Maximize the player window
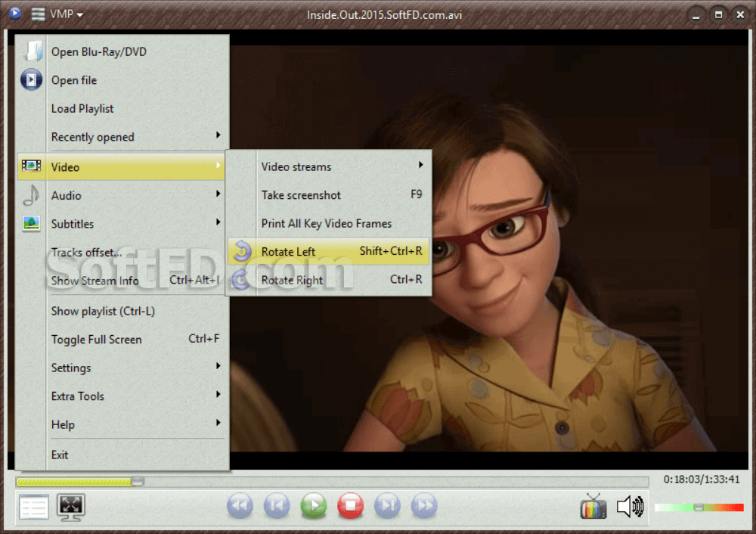Viewport: 756px width, 534px height. 718,15
